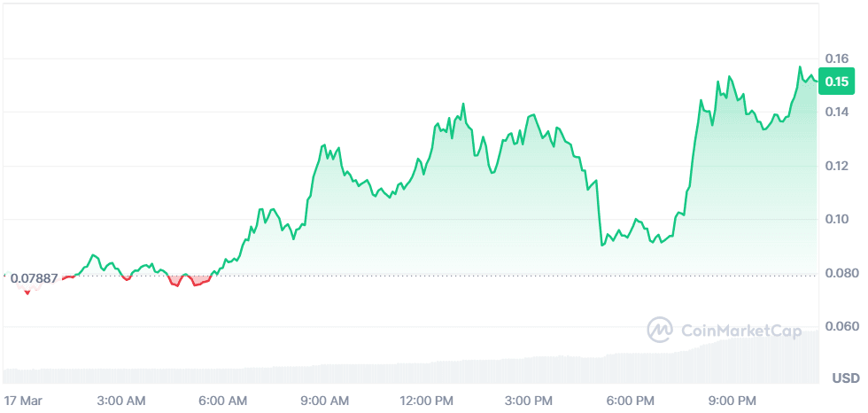Click the 0.07887 opening price label
This screenshot has width=868, height=413.
(x=34, y=278)
